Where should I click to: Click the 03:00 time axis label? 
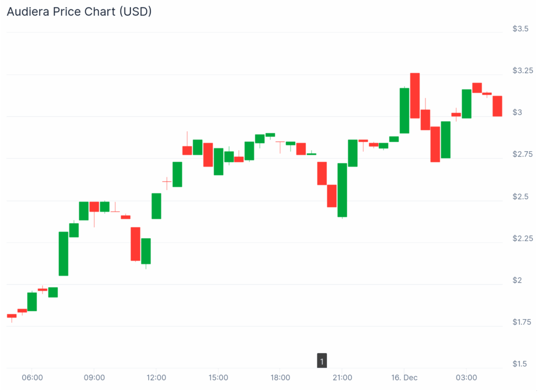tap(467, 377)
